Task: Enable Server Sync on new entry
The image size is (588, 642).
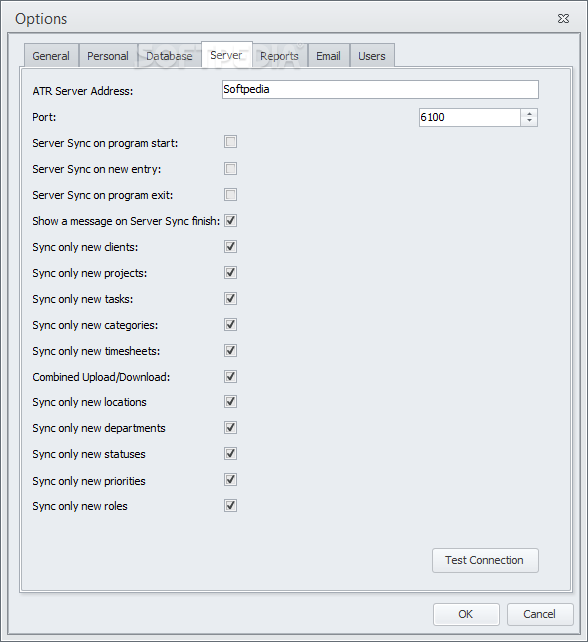Action: (x=231, y=168)
